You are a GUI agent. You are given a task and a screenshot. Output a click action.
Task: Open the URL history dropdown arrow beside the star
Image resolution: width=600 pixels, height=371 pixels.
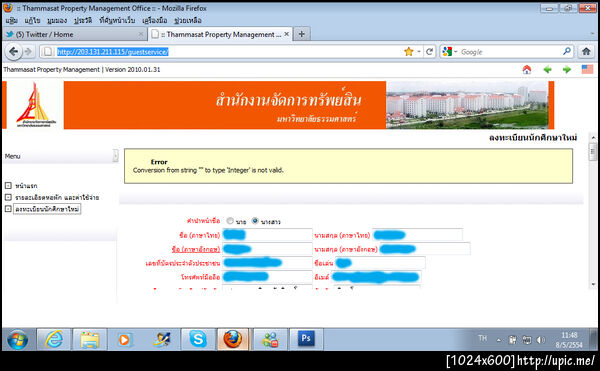(x=419, y=52)
